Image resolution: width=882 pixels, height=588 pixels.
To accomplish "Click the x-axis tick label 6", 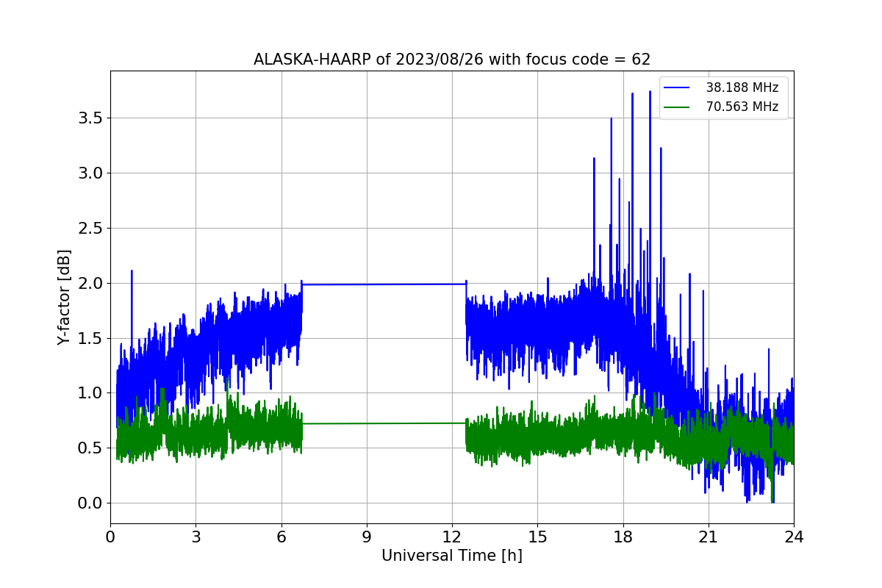I will click(282, 537).
